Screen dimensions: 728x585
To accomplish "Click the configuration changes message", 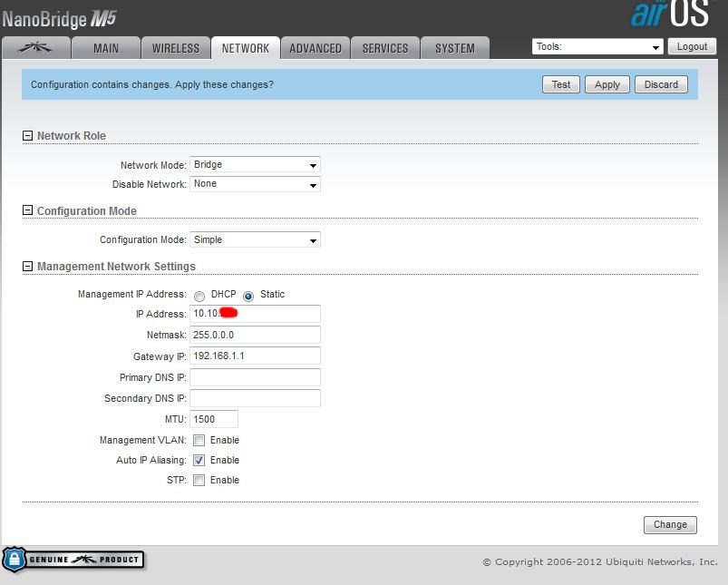I will click(152, 84).
